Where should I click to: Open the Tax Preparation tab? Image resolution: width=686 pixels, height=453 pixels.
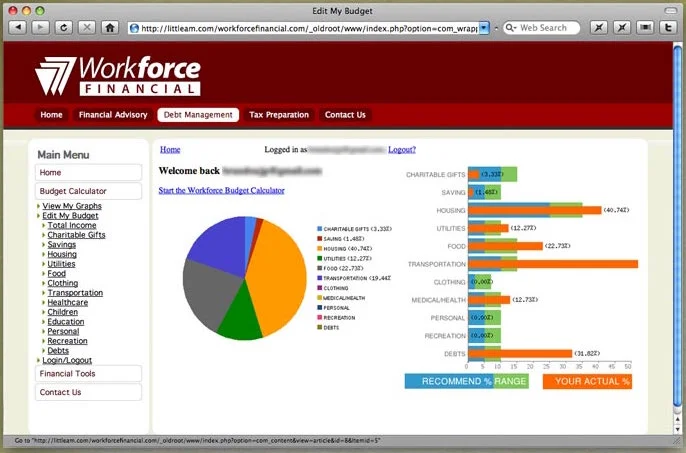click(x=279, y=115)
